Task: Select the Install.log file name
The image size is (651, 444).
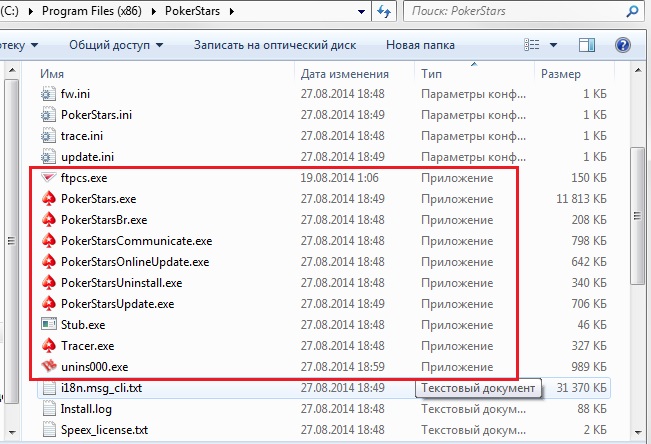Action: coord(86,409)
